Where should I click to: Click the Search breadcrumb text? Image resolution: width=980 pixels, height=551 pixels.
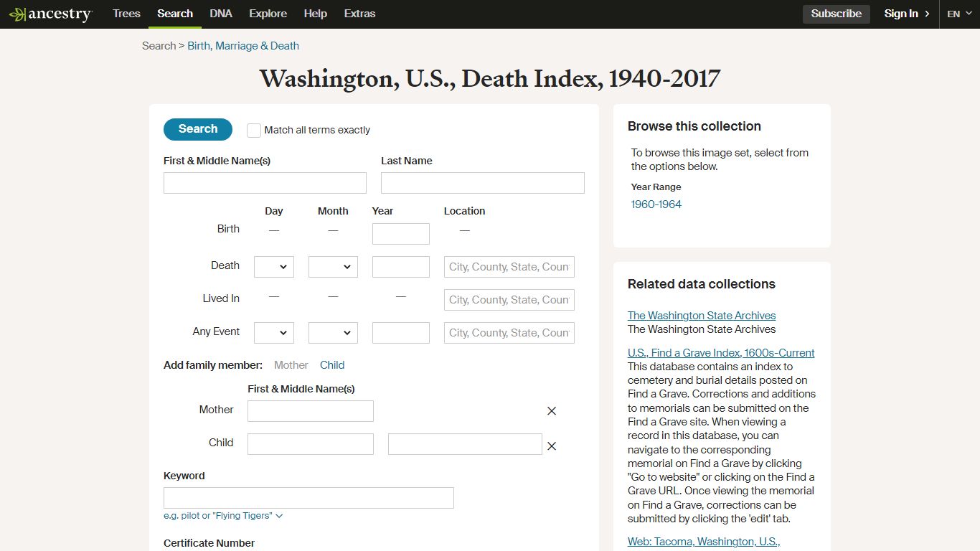pos(159,46)
